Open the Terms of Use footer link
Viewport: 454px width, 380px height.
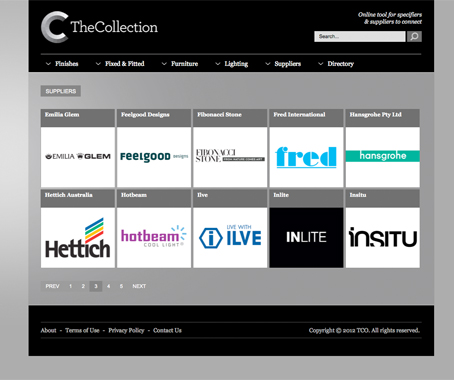coord(82,331)
